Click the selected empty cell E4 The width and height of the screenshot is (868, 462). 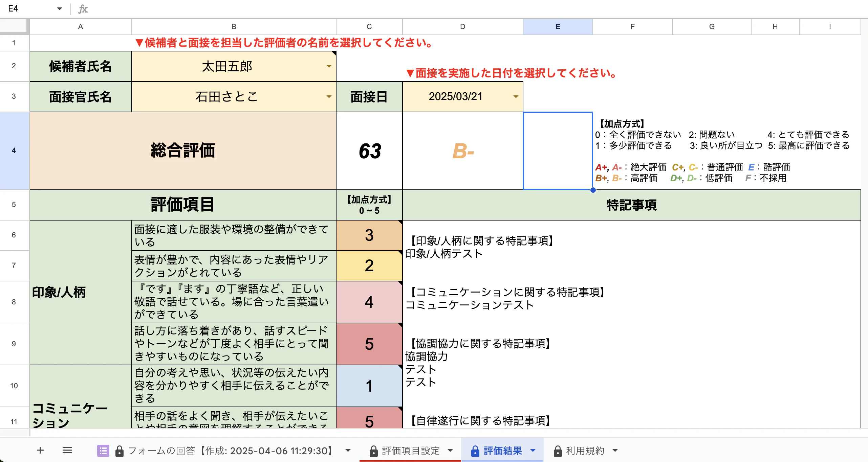point(558,151)
